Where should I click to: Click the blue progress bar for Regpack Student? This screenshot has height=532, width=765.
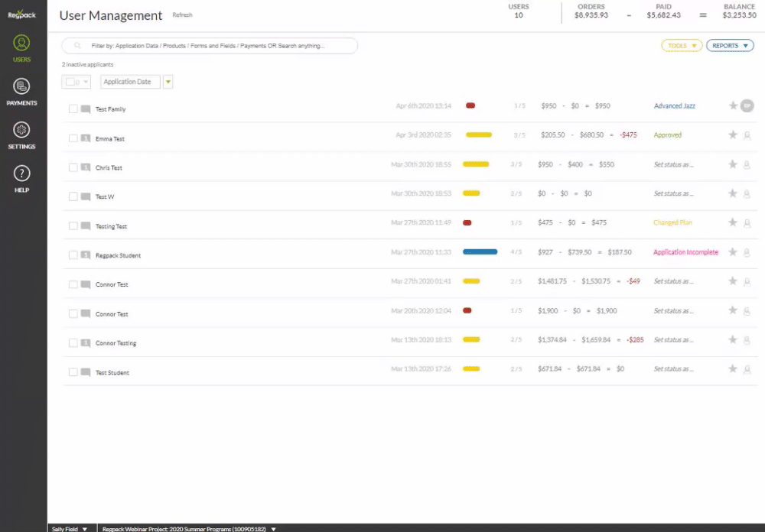tap(480, 251)
